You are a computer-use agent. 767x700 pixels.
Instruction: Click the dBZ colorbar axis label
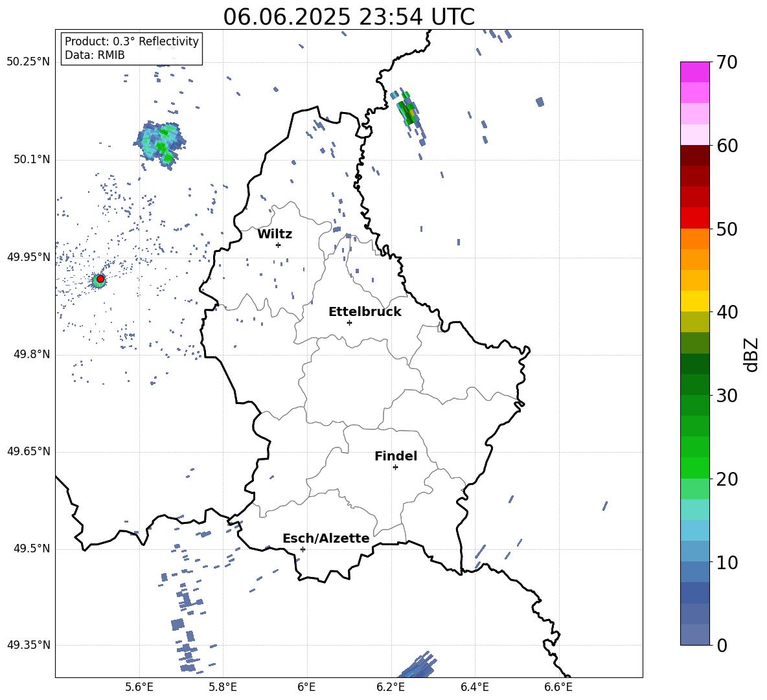point(752,354)
